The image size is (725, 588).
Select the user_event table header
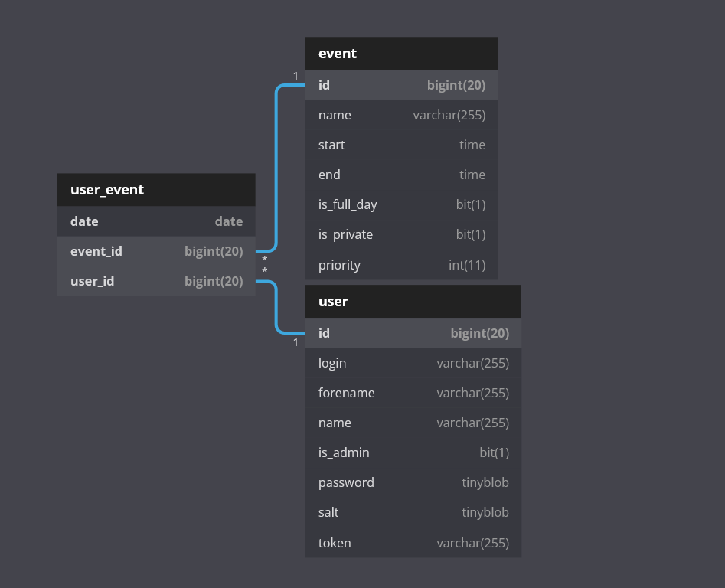point(156,190)
